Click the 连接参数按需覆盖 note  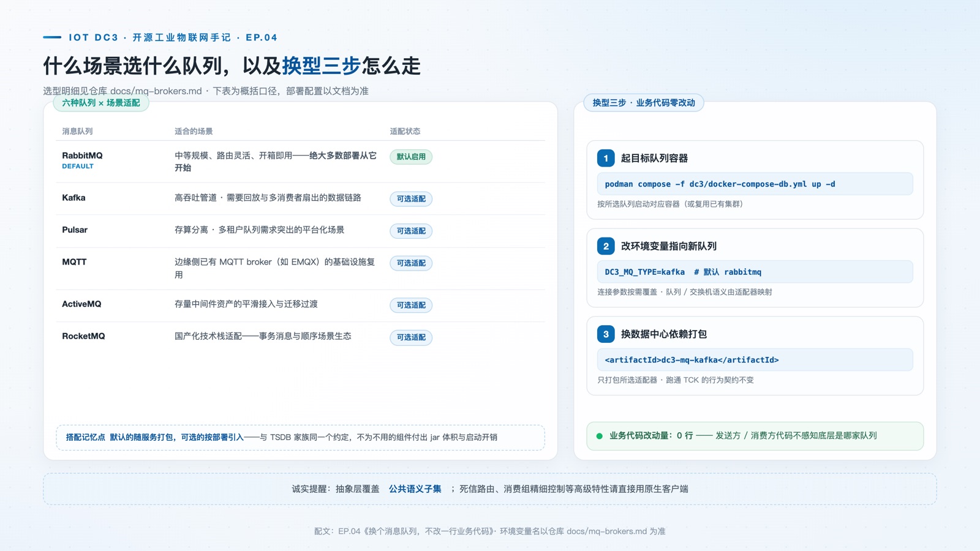(685, 292)
